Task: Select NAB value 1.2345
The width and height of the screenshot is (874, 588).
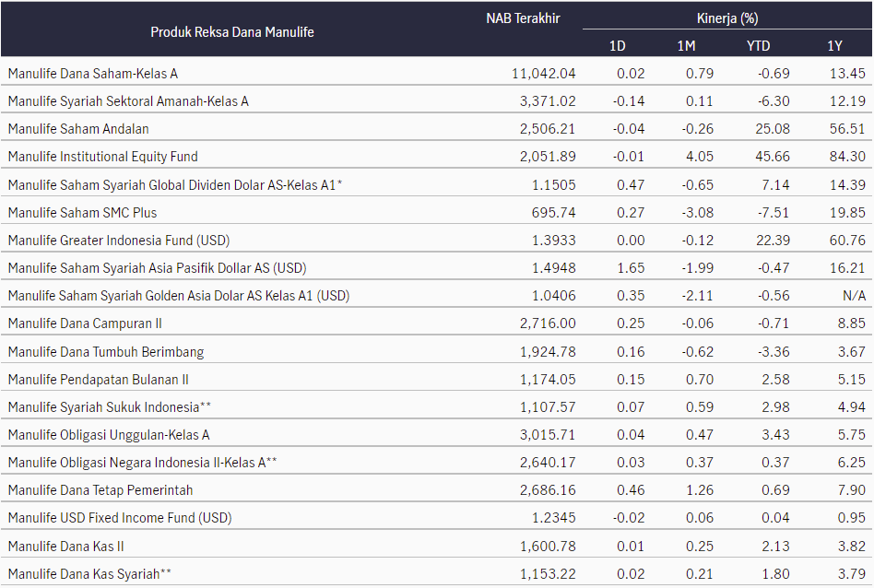Action: (553, 518)
